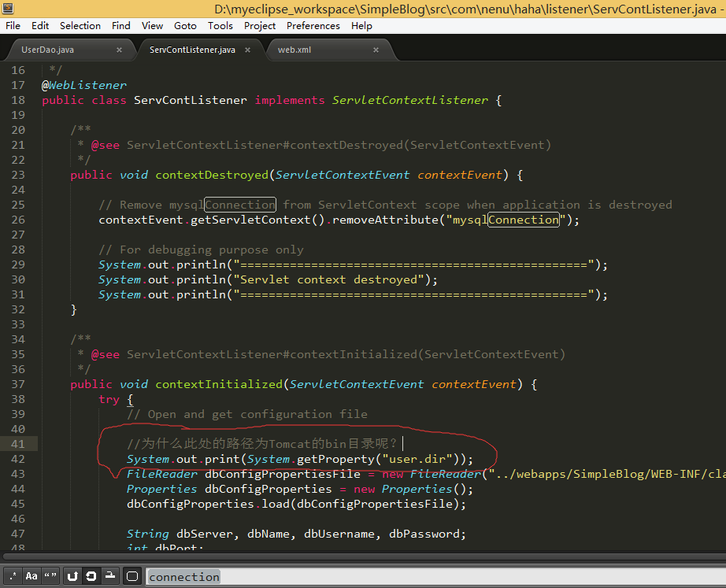Click the 'Servlet context destroyed' string
The height and width of the screenshot is (588, 726).
(x=328, y=279)
